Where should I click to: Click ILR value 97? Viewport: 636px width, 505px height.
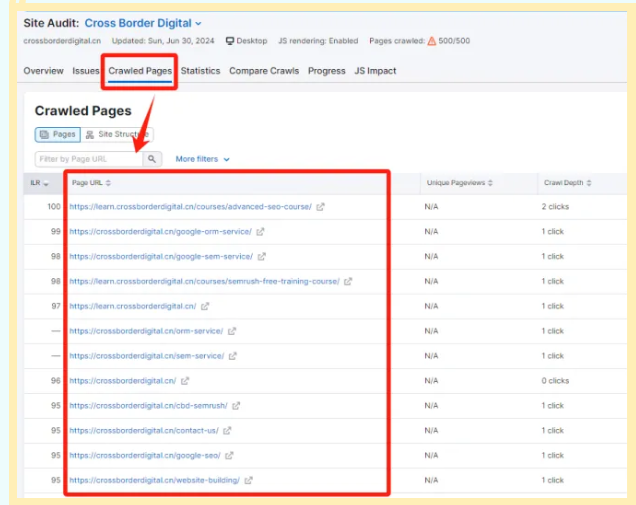click(x=56, y=306)
